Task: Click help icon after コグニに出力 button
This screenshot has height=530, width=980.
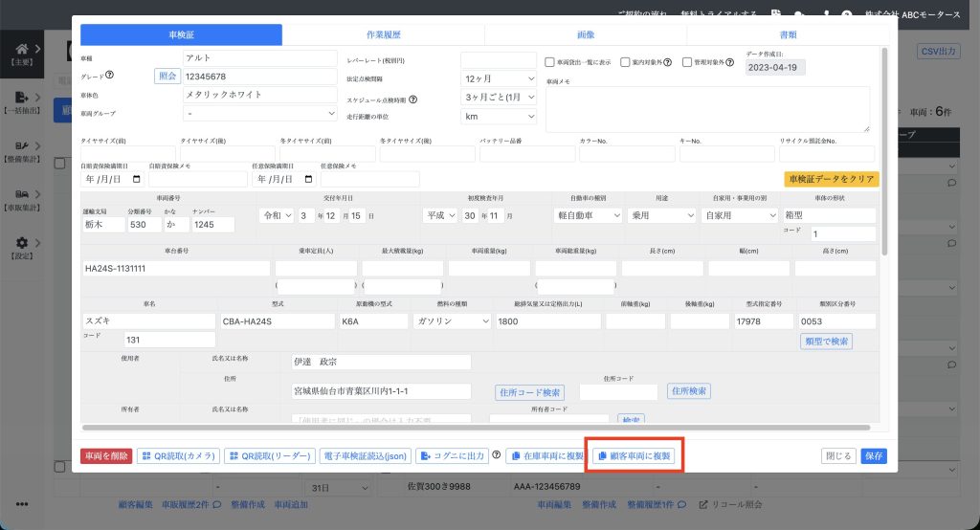Action: (x=497, y=456)
